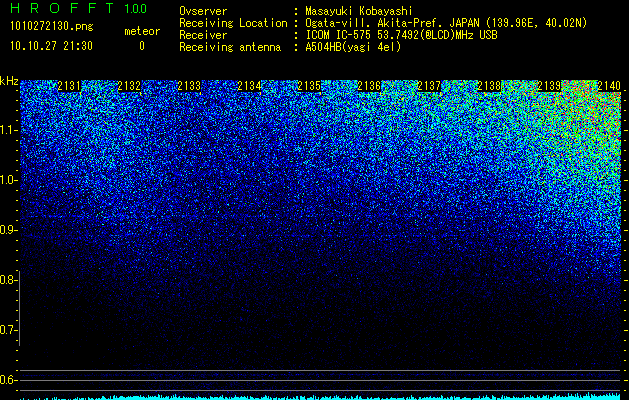The width and height of the screenshot is (629, 400).
Task: Click the Receiving Location label
Action: tap(233, 23)
